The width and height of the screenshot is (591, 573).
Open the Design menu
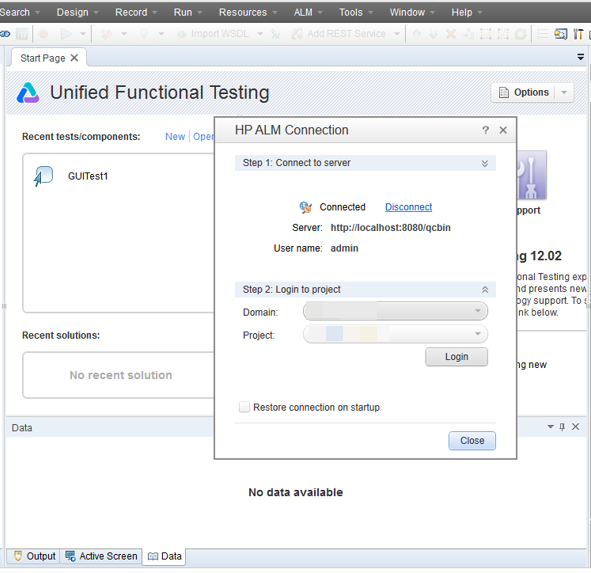click(77, 12)
